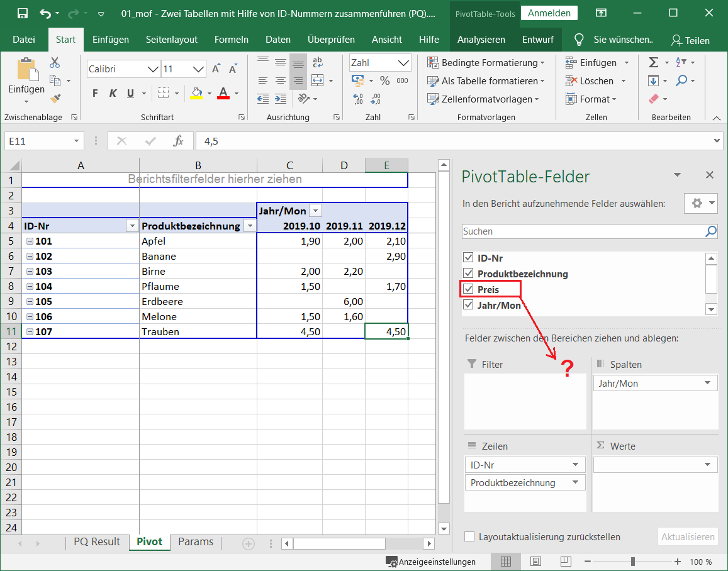Click Als Tabelle formatieren button
Screen dimensions: 728x571
click(x=486, y=80)
